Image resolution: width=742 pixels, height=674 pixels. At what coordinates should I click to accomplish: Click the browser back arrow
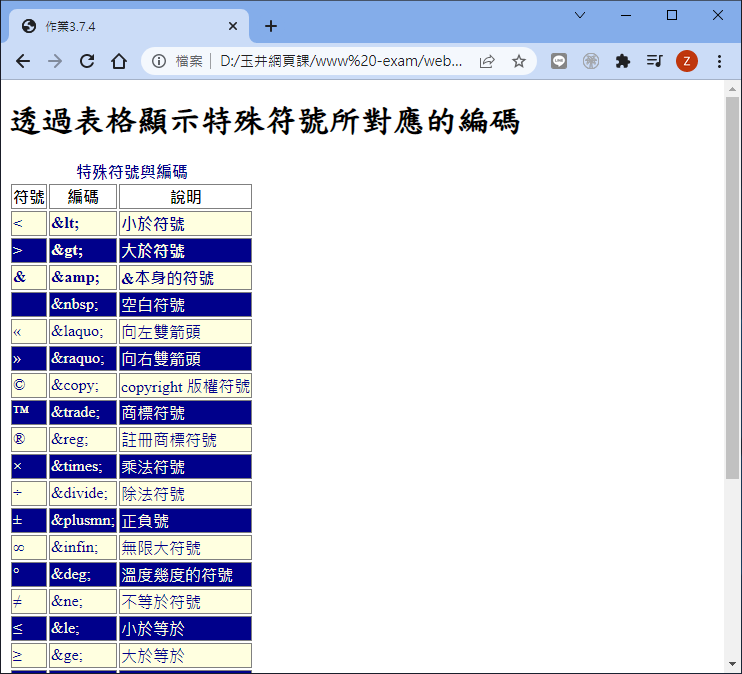(x=23, y=61)
